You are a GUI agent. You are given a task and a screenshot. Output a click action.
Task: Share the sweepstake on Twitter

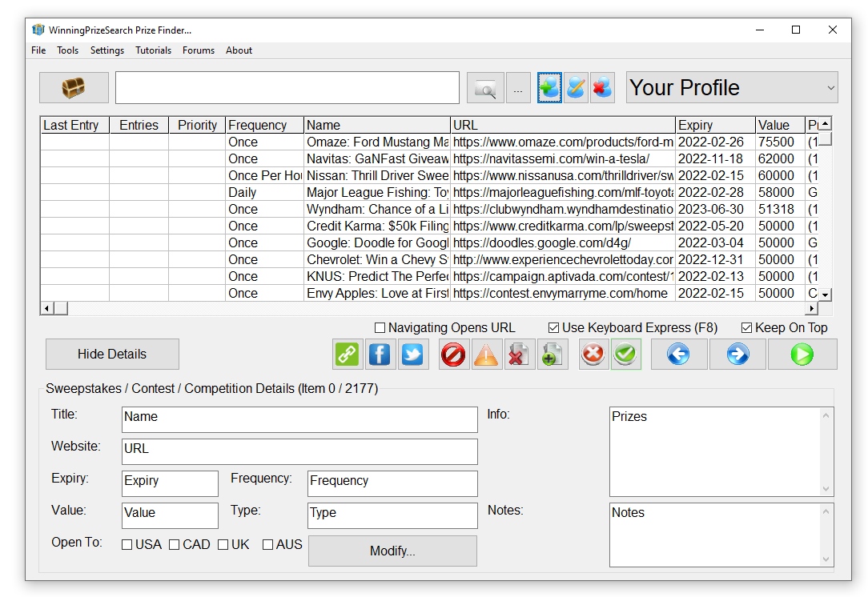point(413,355)
